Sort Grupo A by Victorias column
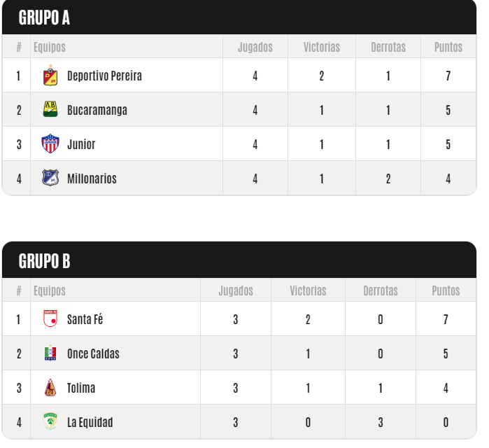 [x=322, y=47]
